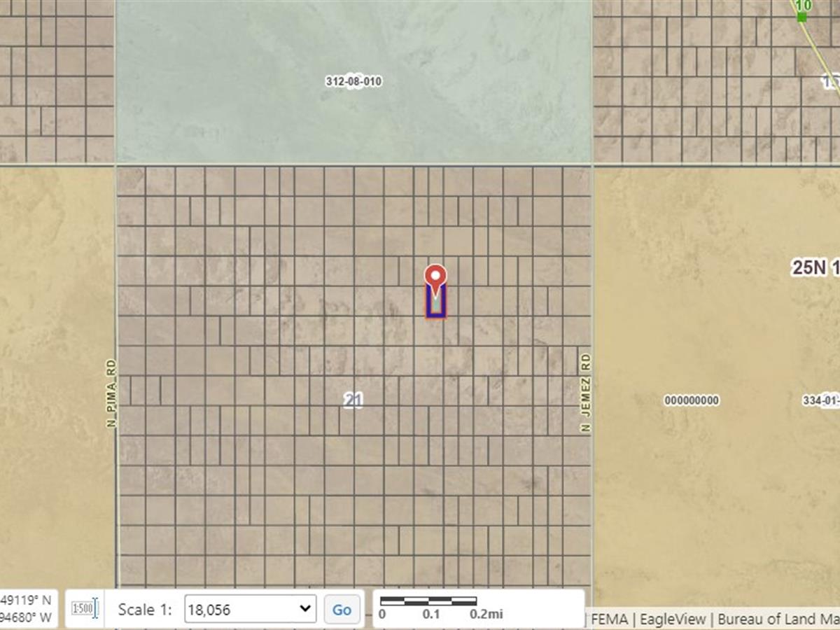Click the section number 21 label
840x630 pixels.
[353, 400]
